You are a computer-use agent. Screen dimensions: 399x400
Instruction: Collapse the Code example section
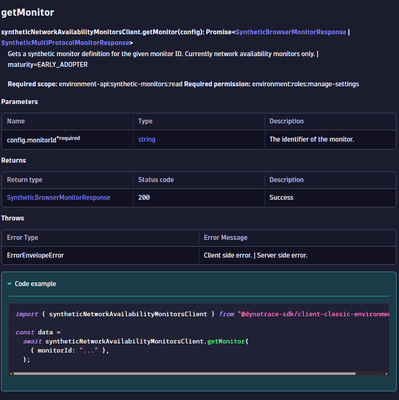(32, 284)
